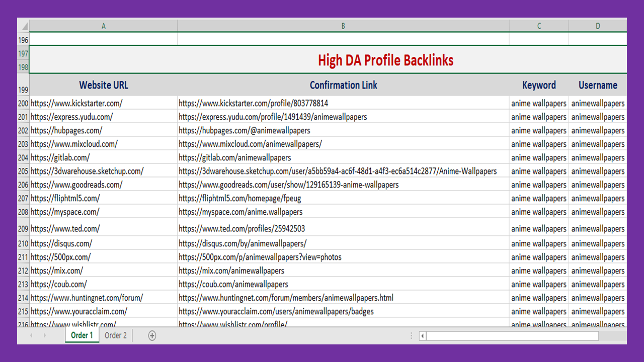The width and height of the screenshot is (644, 362).
Task: Select the High DA Profile Backlinks title
Action: coord(385,60)
